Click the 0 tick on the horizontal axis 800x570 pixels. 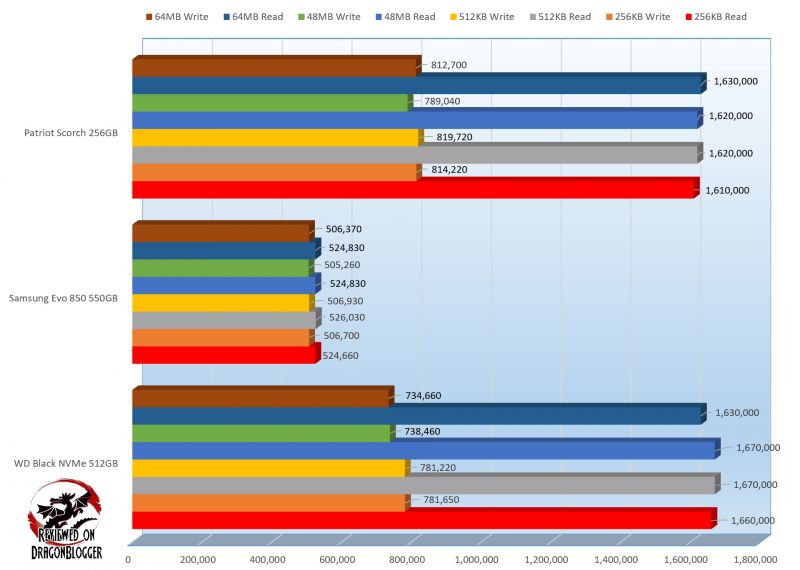pyautogui.click(x=128, y=560)
